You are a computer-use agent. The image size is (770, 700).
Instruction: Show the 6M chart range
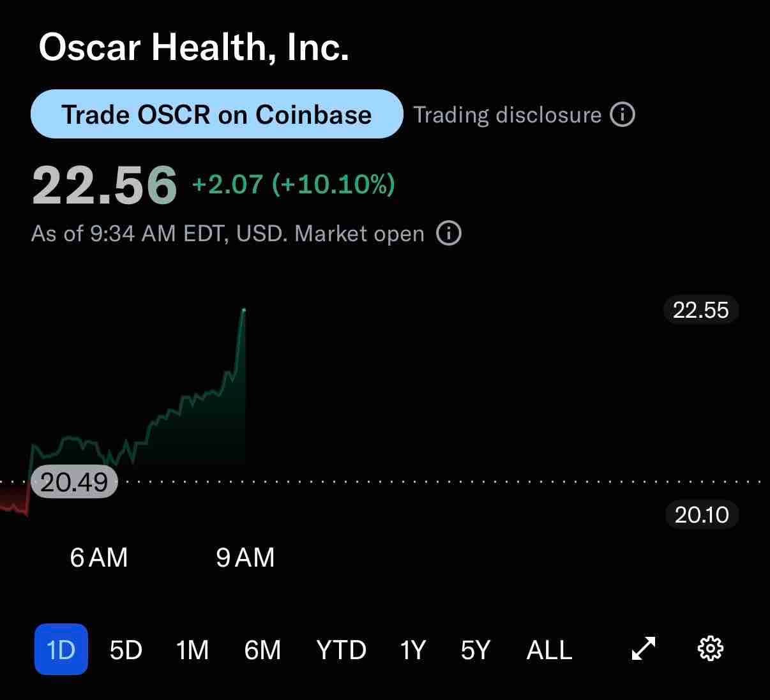pos(262,650)
